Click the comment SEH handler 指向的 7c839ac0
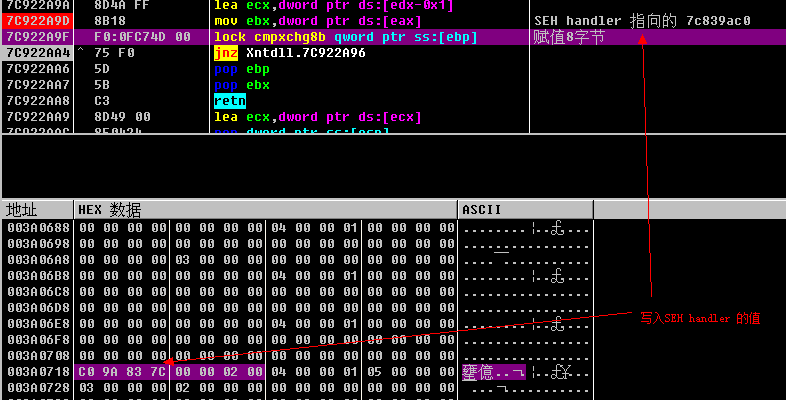 tap(642, 21)
